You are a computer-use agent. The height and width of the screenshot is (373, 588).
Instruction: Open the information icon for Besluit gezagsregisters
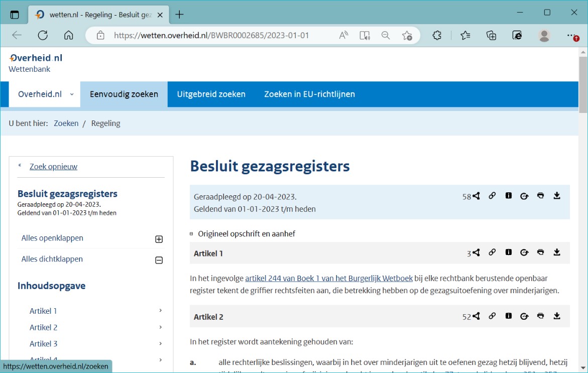(508, 196)
